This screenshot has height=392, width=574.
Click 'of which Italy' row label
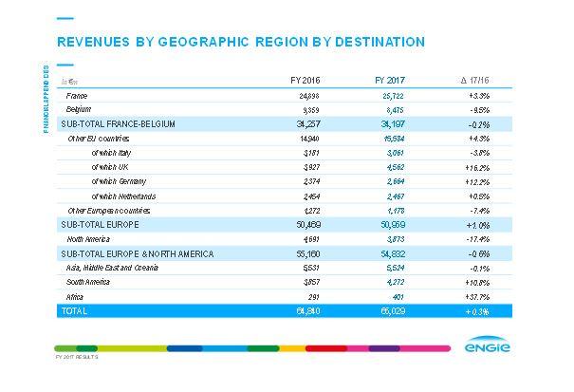tap(111, 153)
